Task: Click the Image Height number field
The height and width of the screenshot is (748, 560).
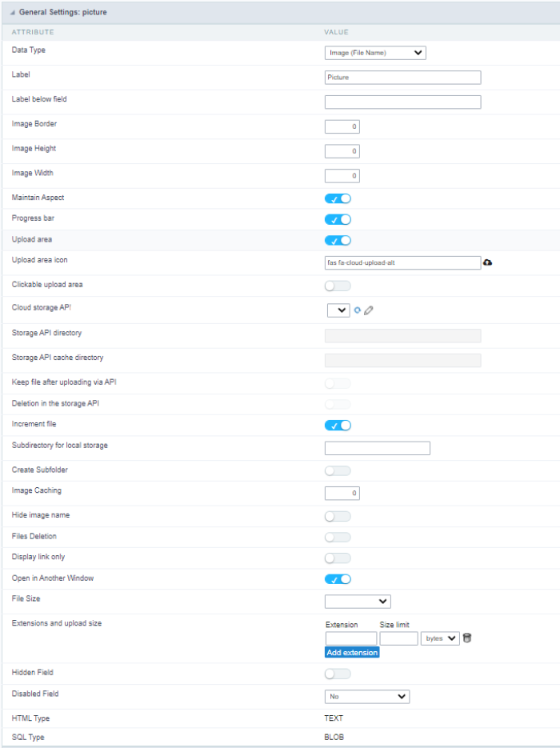Action: 342,151
